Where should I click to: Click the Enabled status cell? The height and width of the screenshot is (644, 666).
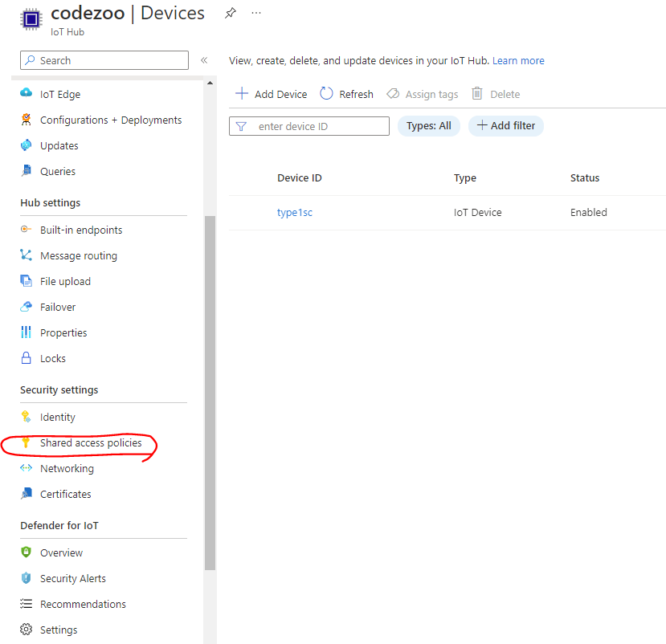tap(588, 212)
